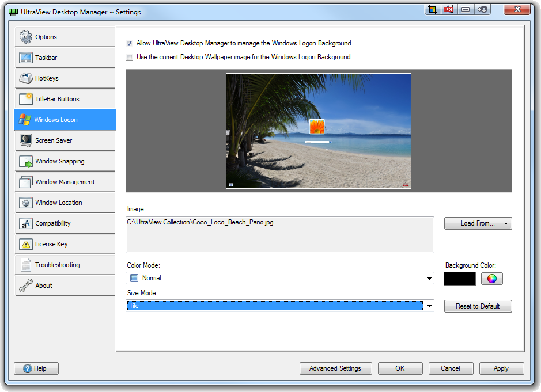Click the Reset to Default button
Screen dimensions: 541x392
478,306
